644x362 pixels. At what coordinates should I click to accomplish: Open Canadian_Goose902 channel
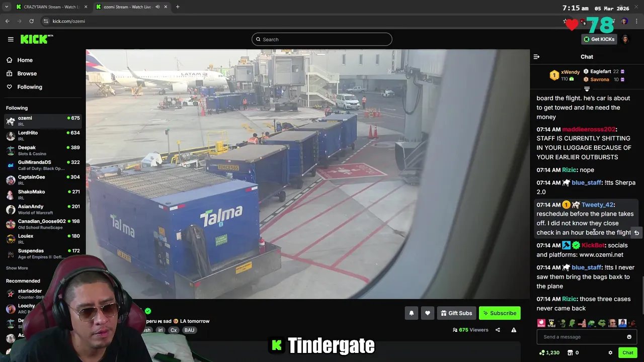point(43,224)
